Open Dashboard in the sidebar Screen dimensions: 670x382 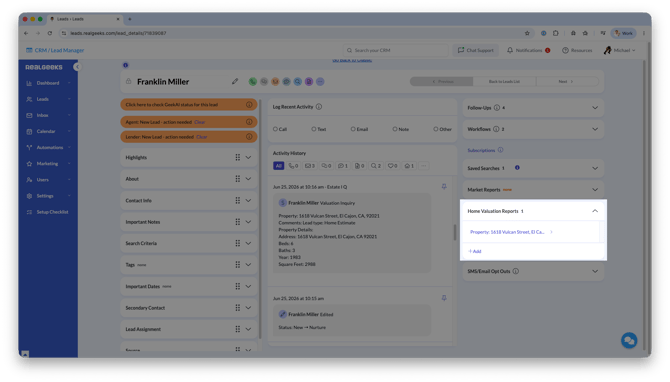[x=48, y=83]
